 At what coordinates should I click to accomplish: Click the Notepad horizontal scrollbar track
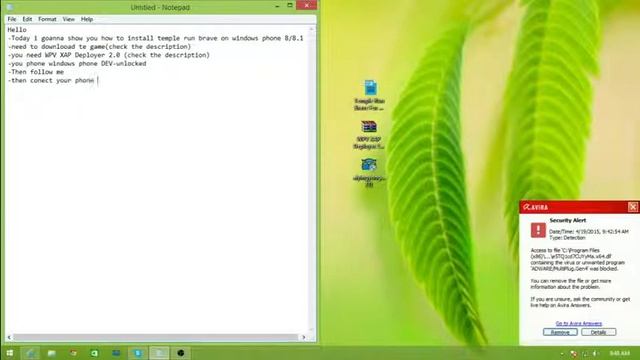[x=156, y=337]
